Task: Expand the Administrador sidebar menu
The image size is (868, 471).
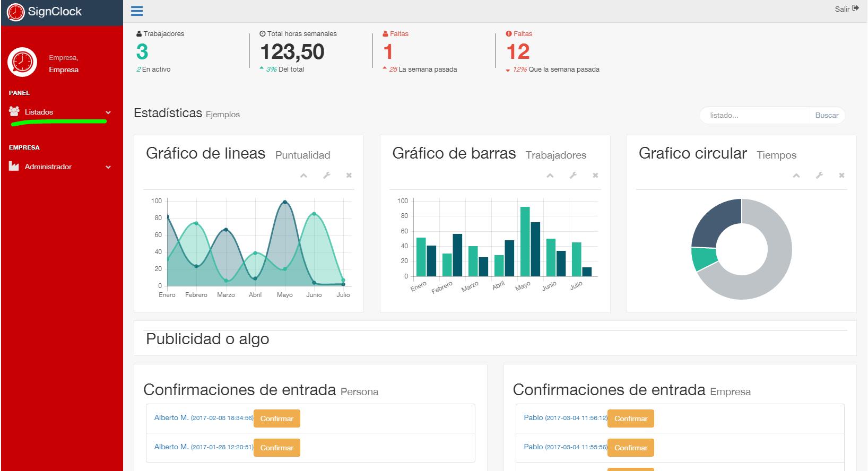Action: coord(62,167)
